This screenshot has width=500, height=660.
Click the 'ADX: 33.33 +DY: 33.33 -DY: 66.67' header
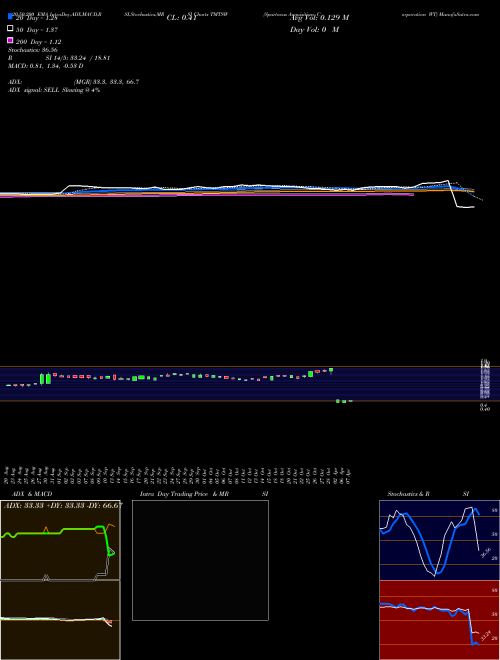pos(63,505)
